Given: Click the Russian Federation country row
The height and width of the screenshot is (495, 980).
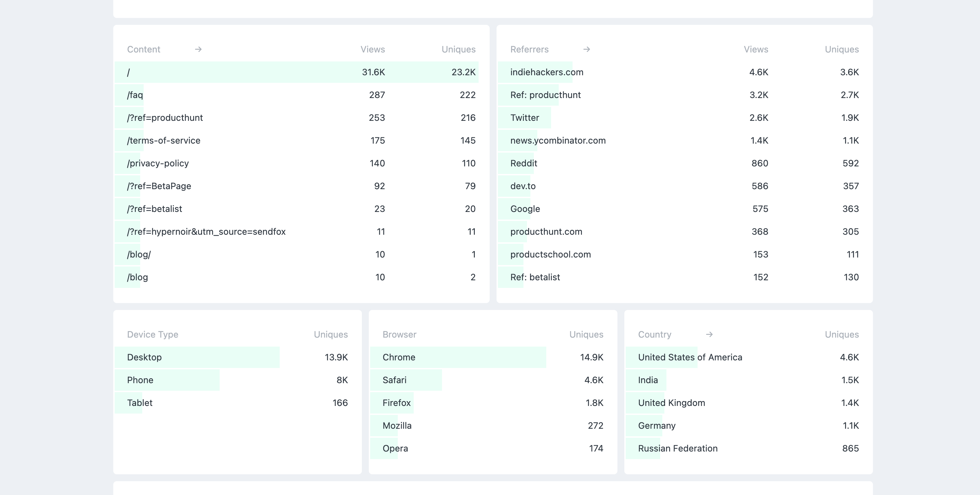Looking at the screenshot, I should click(x=678, y=449).
